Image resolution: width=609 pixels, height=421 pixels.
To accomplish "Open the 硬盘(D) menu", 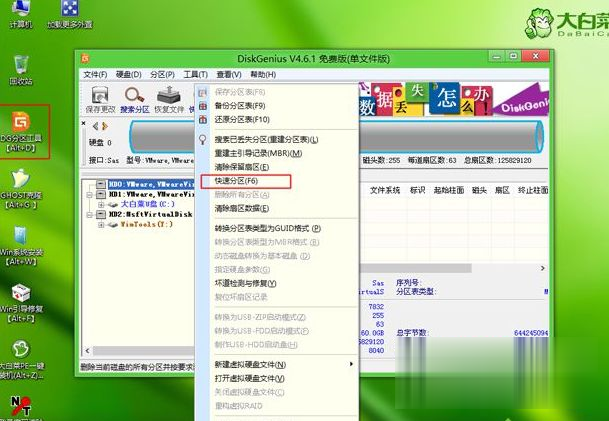I will point(129,74).
